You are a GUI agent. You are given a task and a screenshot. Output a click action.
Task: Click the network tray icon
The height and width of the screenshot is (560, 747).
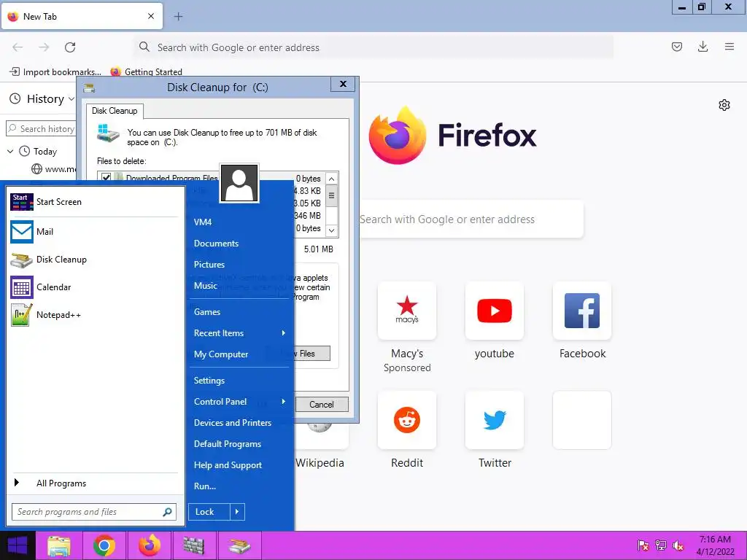click(x=660, y=545)
